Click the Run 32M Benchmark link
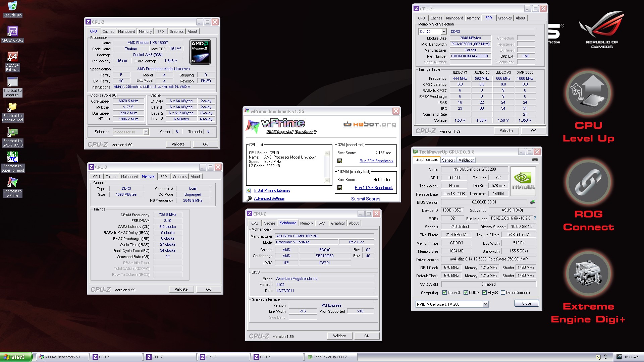Screen dimensions: 644x362 pyautogui.click(x=376, y=161)
